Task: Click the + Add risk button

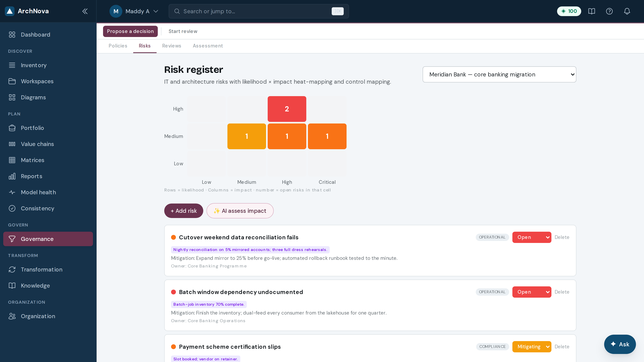Action: [184, 211]
